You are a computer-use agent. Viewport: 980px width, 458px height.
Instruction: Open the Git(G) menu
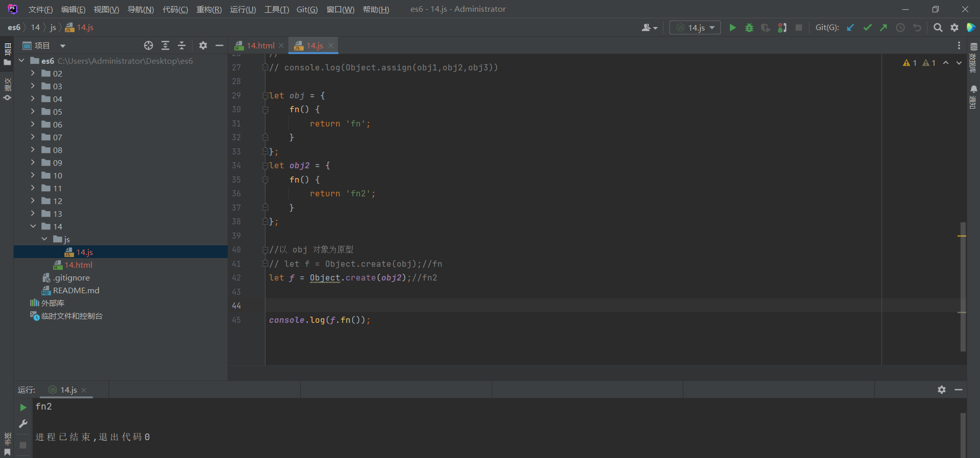point(307,9)
